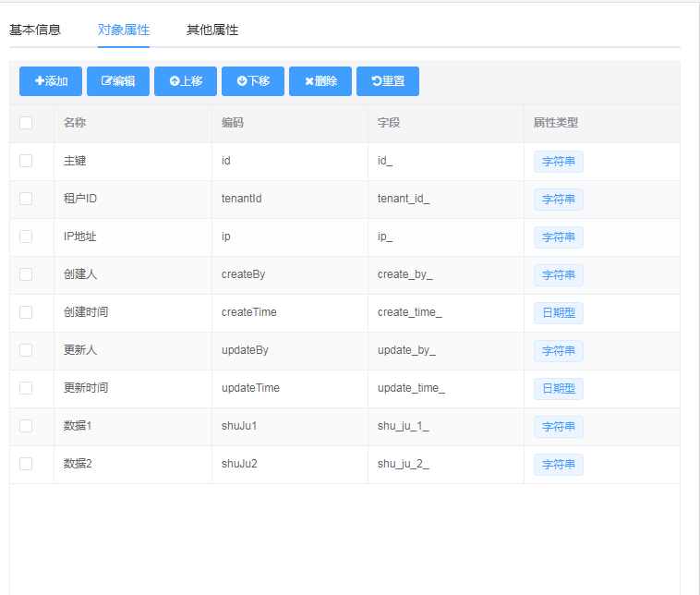Click the 字符串 type tag for 主键
The height and width of the screenshot is (595, 700).
point(558,162)
